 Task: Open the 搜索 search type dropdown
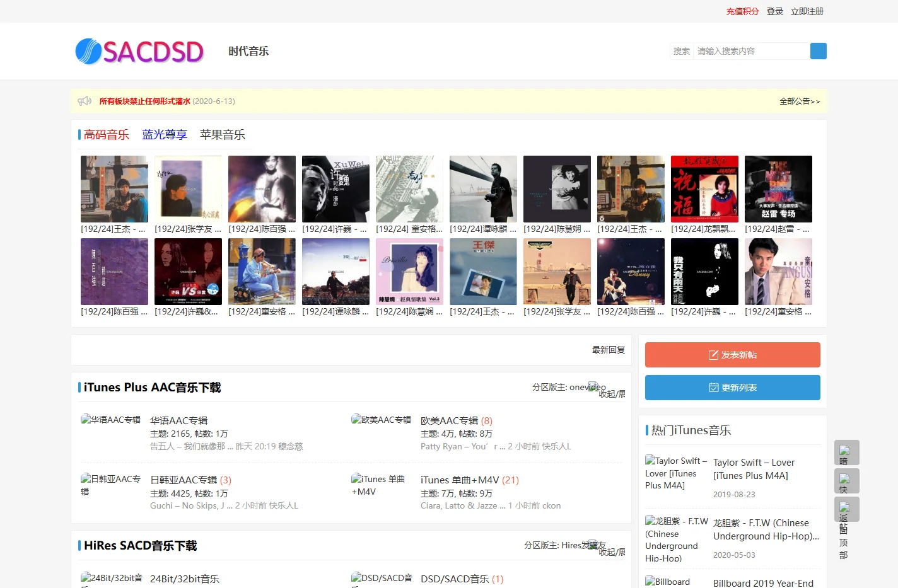pos(681,51)
